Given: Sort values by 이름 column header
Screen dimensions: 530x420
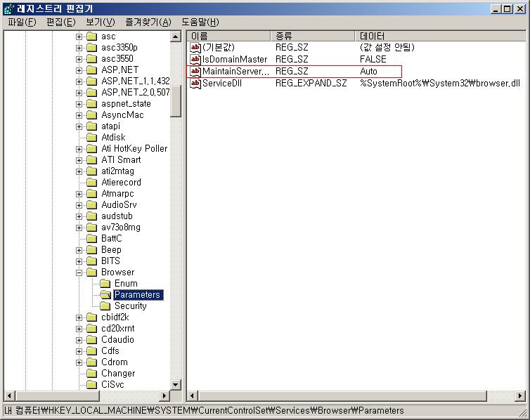Looking at the screenshot, I should click(228, 36).
